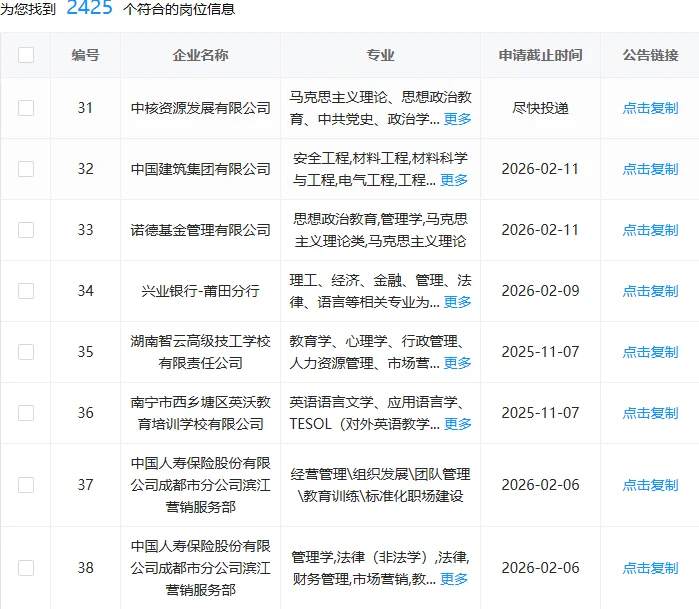
Task: Select company name in row 38
Action: (201, 568)
